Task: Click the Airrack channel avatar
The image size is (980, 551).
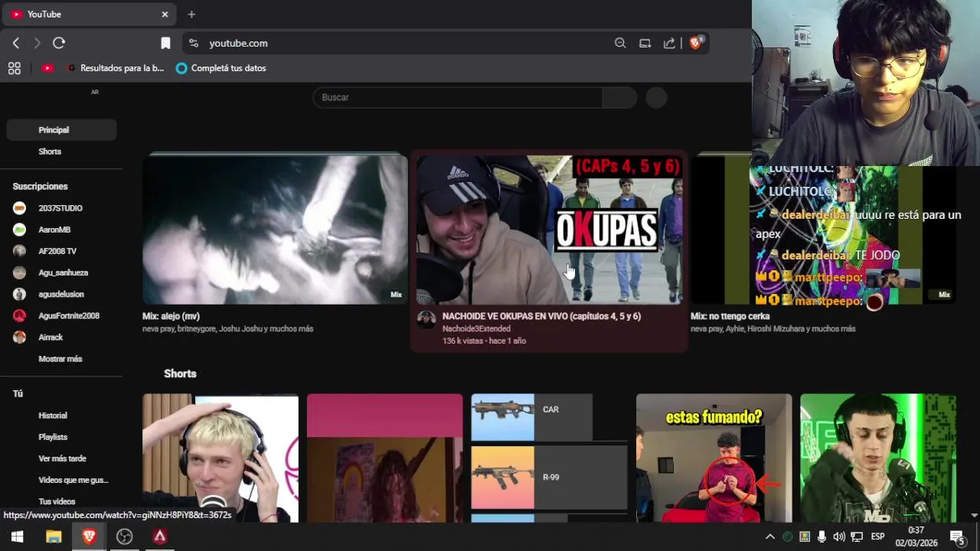Action: tap(20, 337)
